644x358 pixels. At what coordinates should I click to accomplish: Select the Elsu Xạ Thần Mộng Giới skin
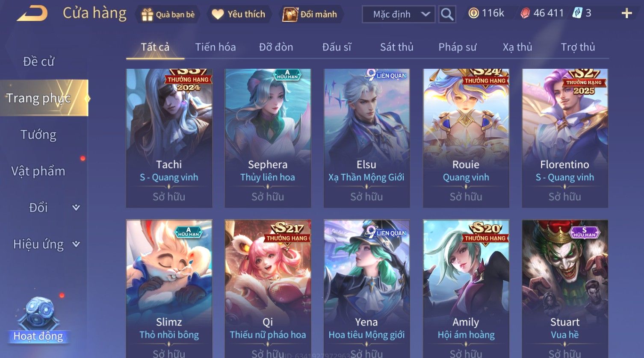(366, 138)
